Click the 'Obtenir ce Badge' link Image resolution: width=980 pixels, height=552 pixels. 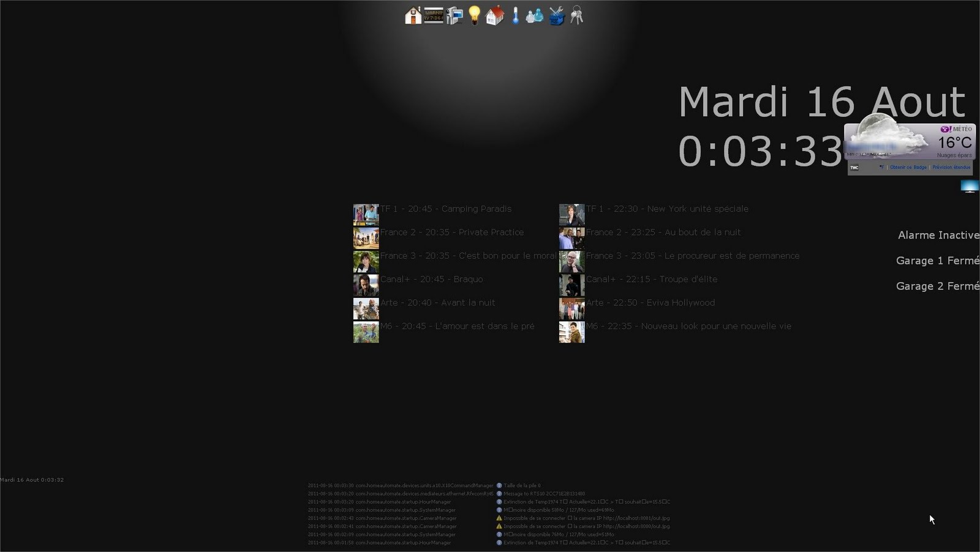908,167
